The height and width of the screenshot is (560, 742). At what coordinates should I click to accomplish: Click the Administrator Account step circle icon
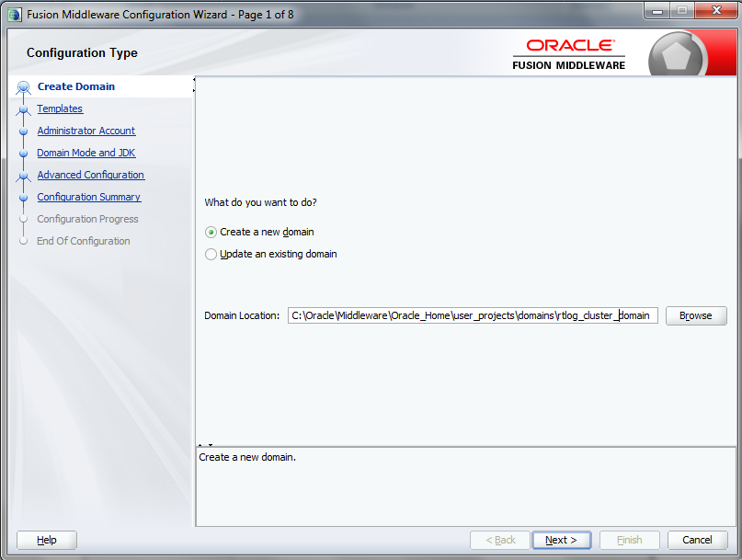point(24,131)
